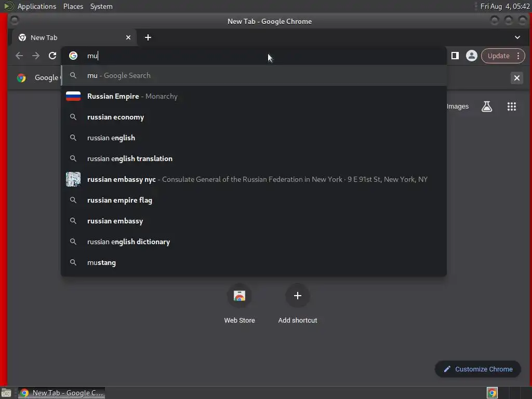
Task: Click the Back navigation arrow
Action: click(19, 56)
